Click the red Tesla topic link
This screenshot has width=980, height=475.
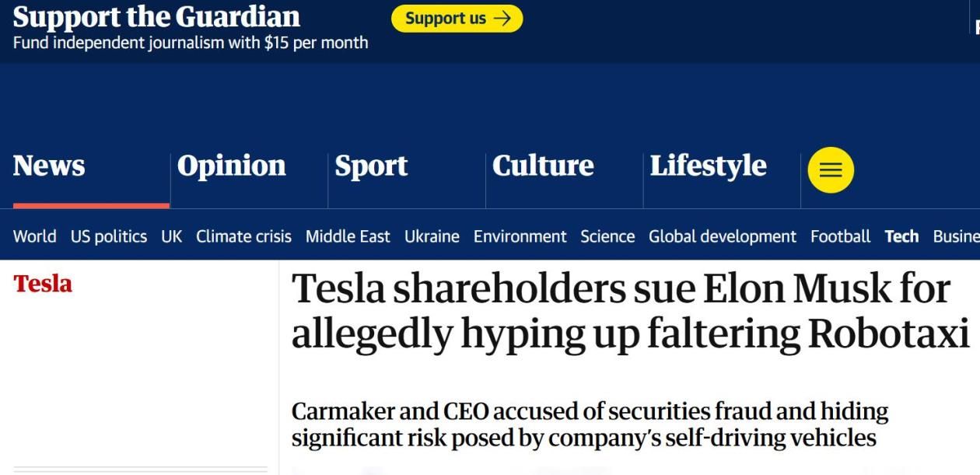click(43, 284)
